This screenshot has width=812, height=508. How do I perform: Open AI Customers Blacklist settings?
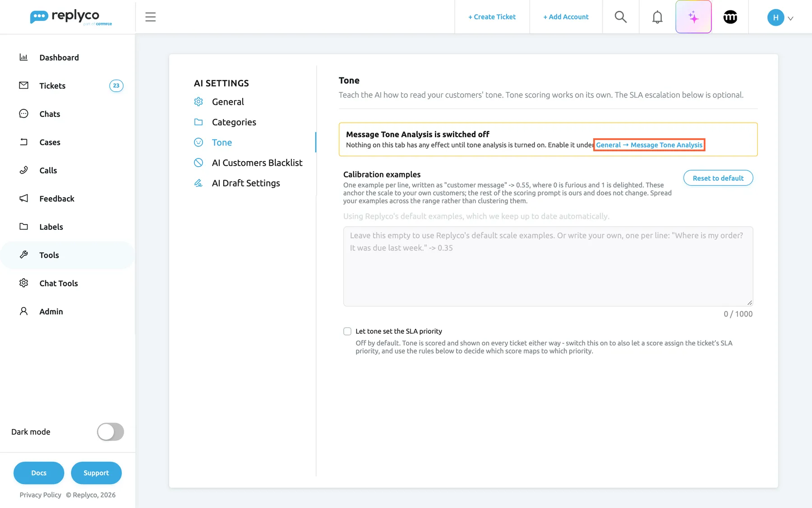(257, 163)
